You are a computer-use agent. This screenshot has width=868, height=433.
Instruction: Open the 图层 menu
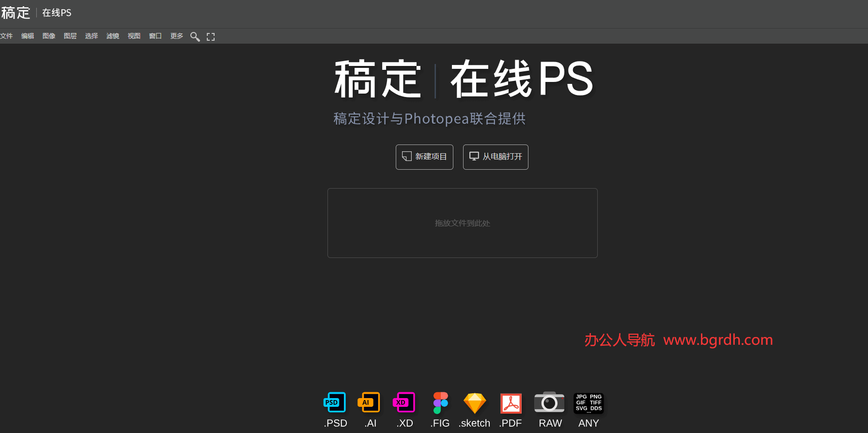click(70, 36)
